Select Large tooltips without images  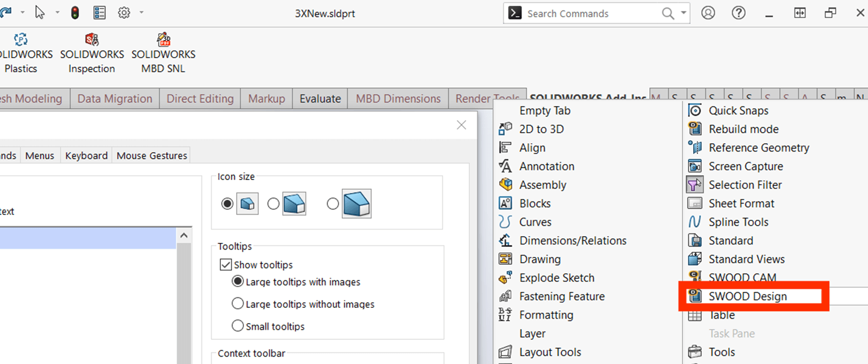pyautogui.click(x=238, y=304)
